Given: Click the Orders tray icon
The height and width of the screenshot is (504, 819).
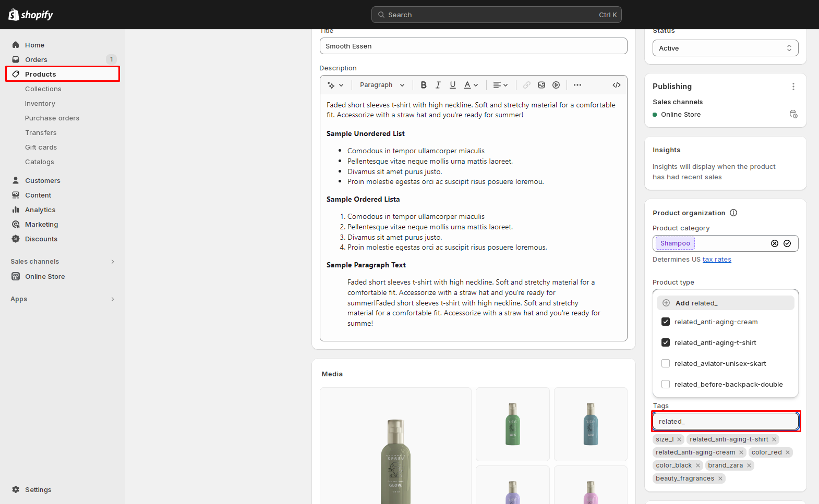Looking at the screenshot, I should coord(16,59).
